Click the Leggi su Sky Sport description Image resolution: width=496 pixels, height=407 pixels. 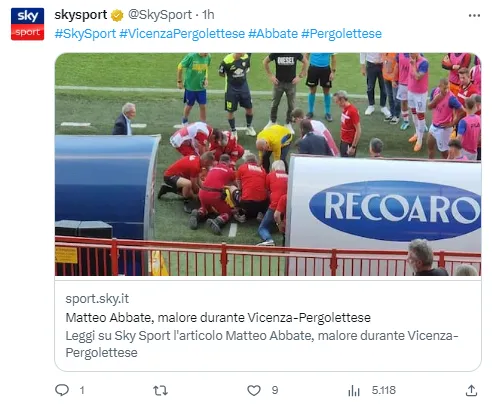[262, 344]
